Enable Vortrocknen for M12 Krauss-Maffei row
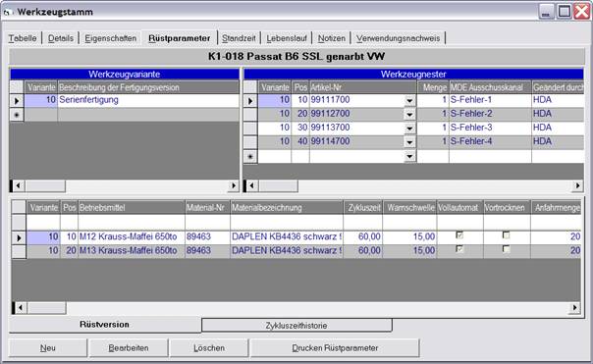The height and width of the screenshot is (364, 593). click(506, 235)
